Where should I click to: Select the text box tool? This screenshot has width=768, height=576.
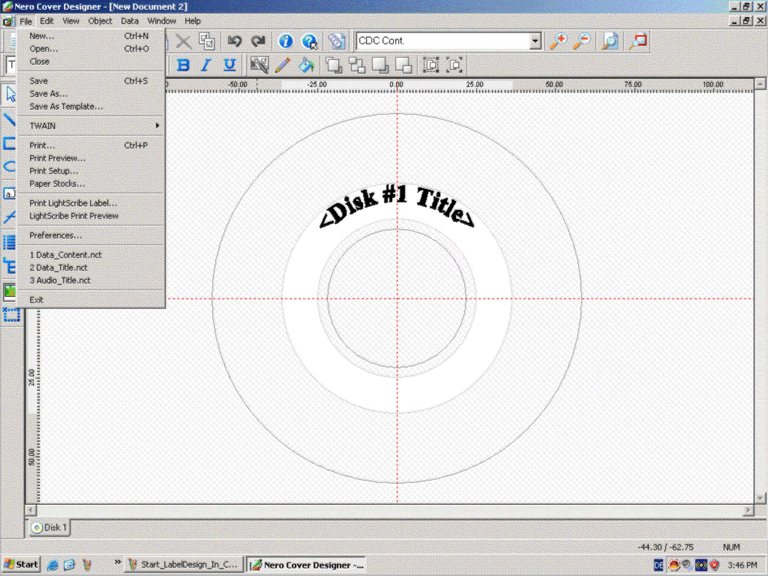[x=9, y=193]
